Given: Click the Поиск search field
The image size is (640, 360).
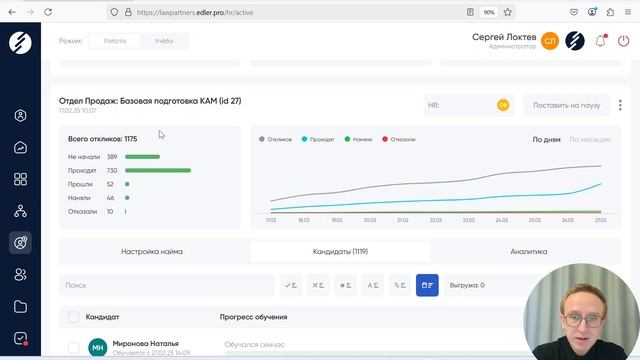Looking at the screenshot, I should point(167,285).
